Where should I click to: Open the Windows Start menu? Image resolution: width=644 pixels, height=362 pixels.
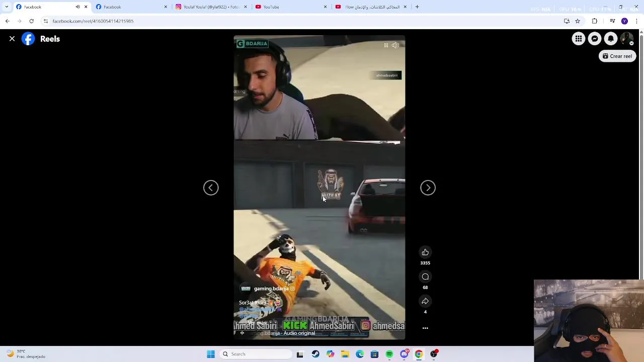click(x=211, y=354)
